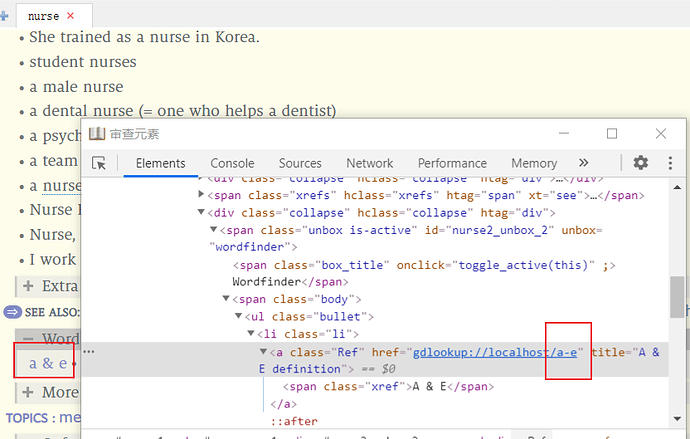Image resolution: width=690 pixels, height=439 pixels.
Task: Open the Sources tab
Action: [x=300, y=163]
